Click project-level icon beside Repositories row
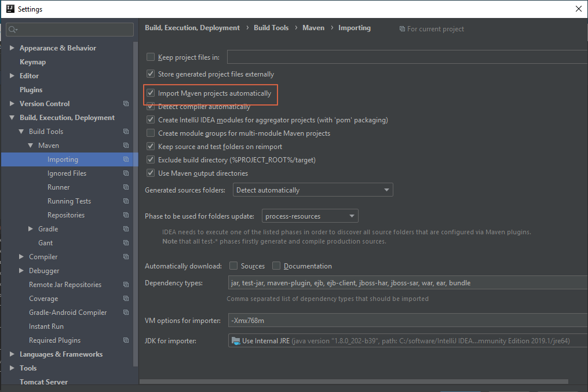588x392 pixels. pyautogui.click(x=126, y=215)
